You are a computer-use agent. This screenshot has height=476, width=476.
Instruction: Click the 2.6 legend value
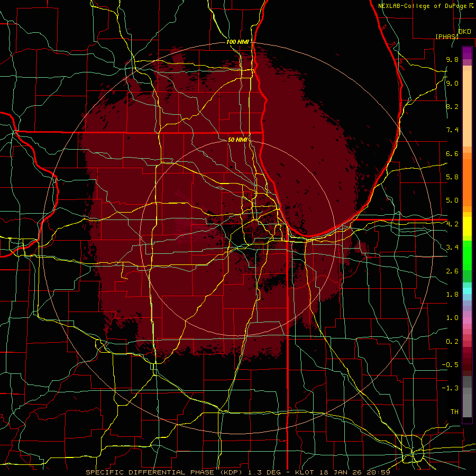click(x=452, y=271)
